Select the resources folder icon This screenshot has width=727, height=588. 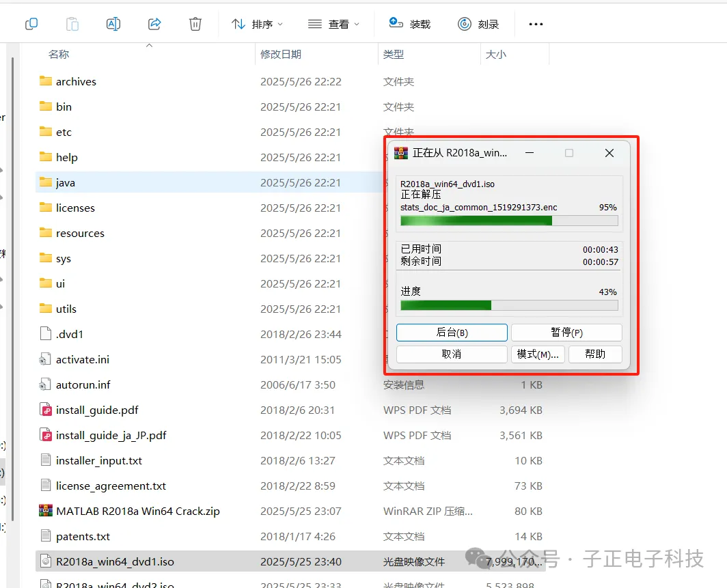point(45,233)
